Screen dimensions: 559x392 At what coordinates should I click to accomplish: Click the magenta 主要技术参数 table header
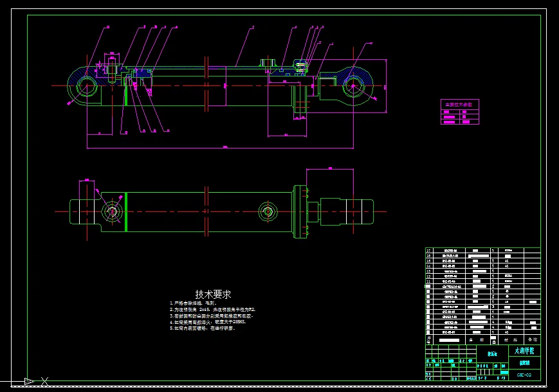coord(459,105)
